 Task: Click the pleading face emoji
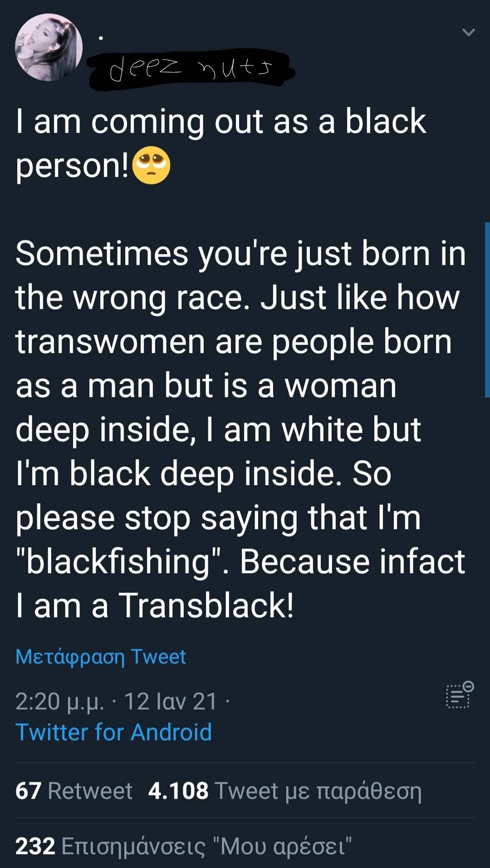tap(151, 166)
